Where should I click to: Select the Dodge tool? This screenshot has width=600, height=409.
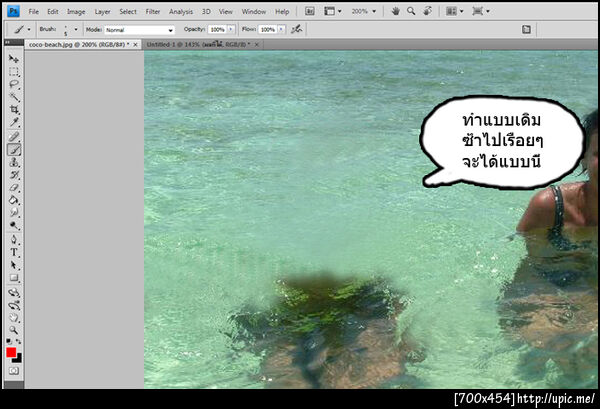tap(14, 225)
